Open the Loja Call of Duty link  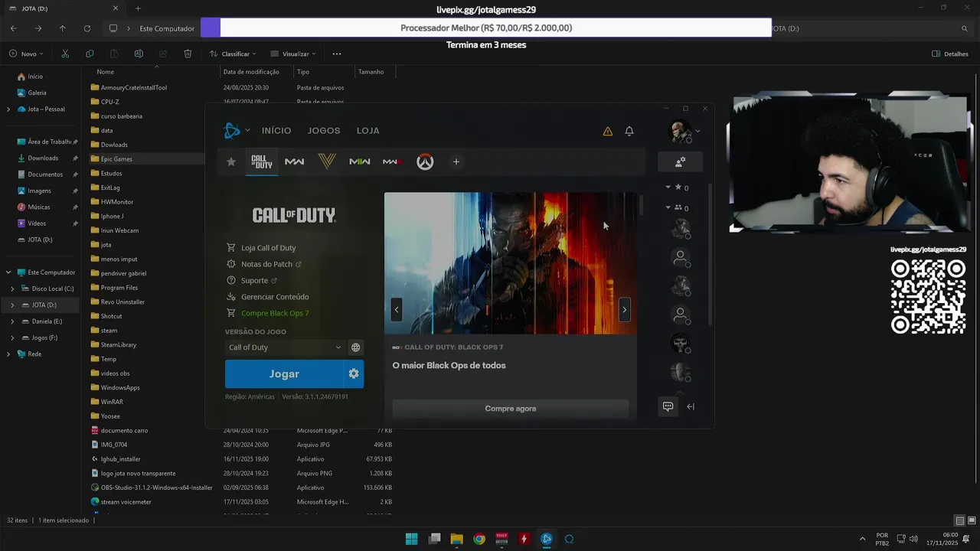[x=268, y=248]
